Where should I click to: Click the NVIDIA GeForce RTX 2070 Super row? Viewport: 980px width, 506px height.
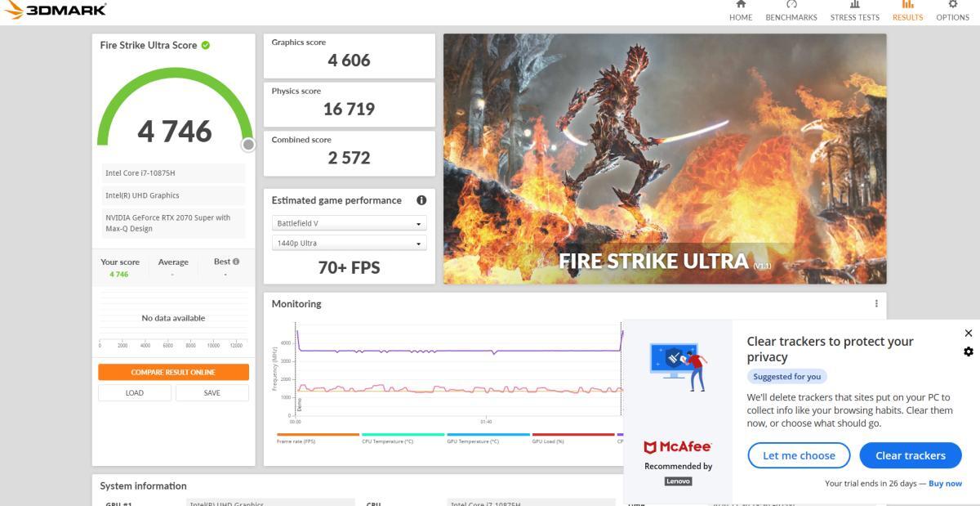[173, 223]
